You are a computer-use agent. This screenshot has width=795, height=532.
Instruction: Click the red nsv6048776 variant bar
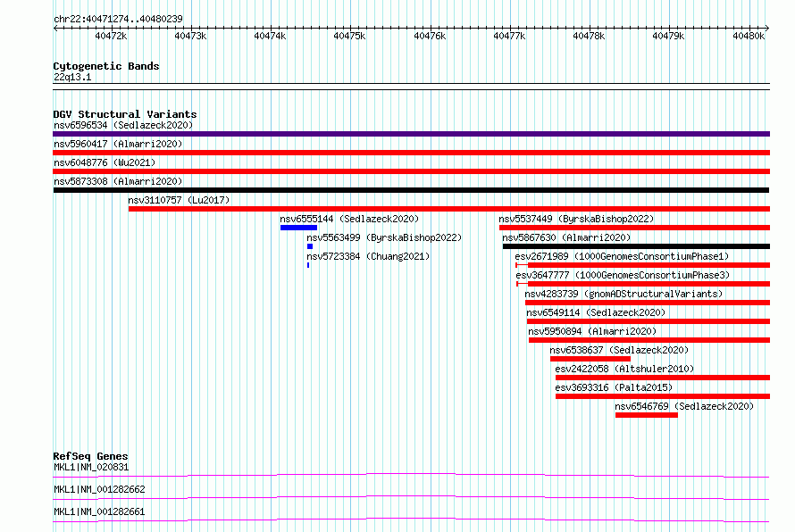click(411, 171)
